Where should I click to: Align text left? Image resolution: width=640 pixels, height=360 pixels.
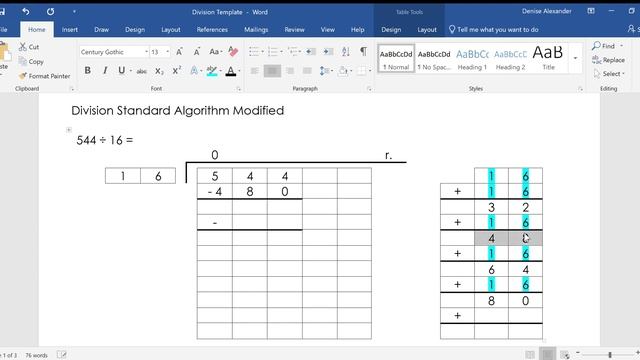tap(255, 71)
